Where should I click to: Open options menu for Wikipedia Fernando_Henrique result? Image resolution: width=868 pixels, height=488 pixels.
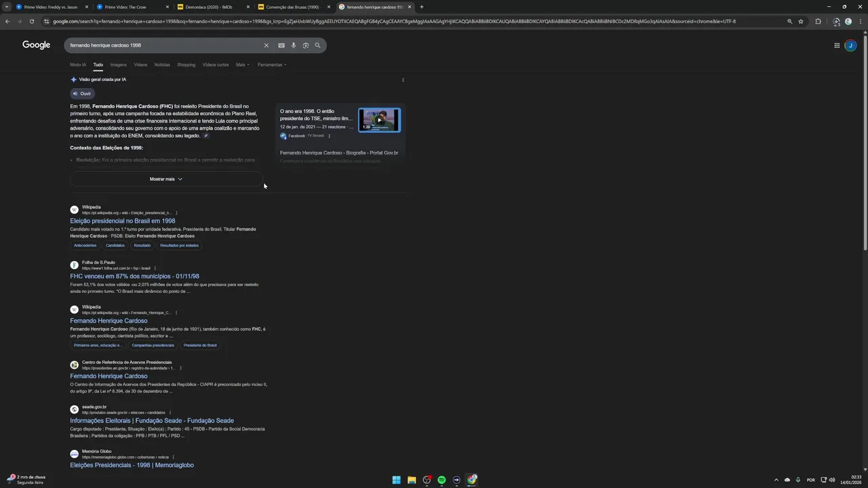pyautogui.click(x=176, y=313)
